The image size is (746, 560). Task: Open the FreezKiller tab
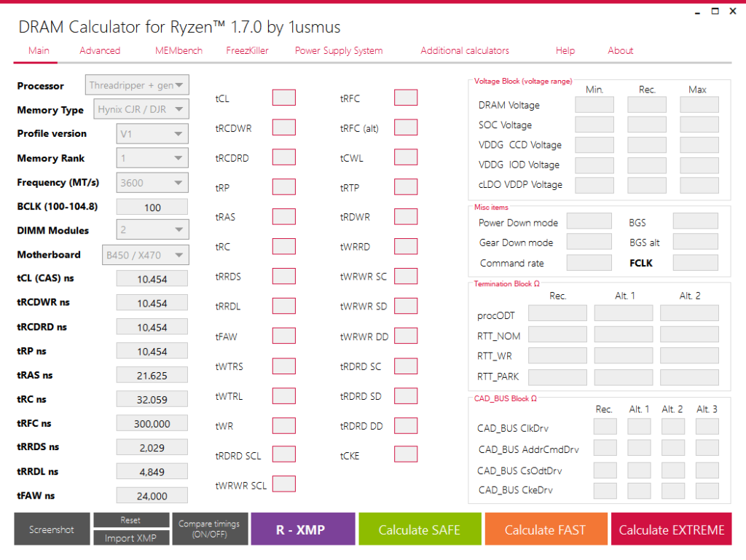pos(247,50)
